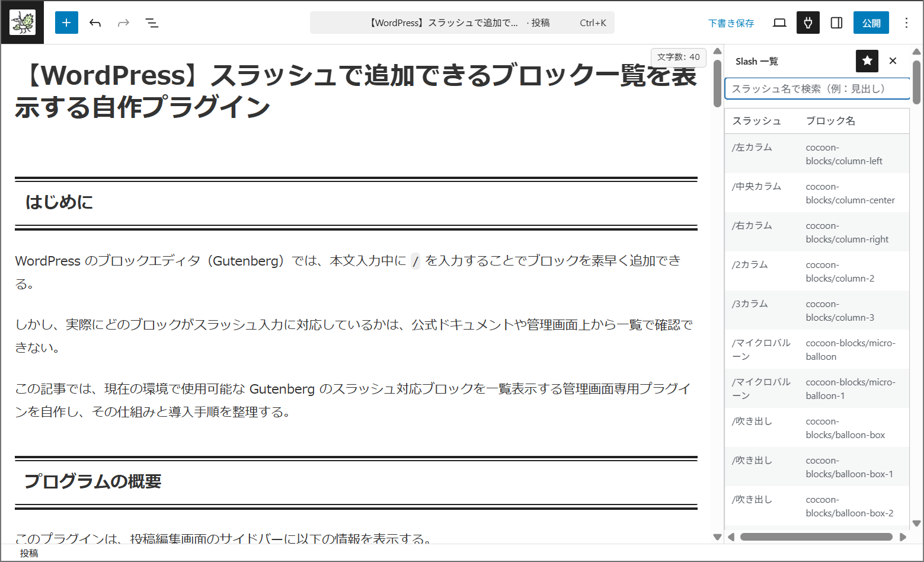The width and height of the screenshot is (924, 562).
Task: Toggle the settings sidebar panel icon
Action: tap(836, 23)
